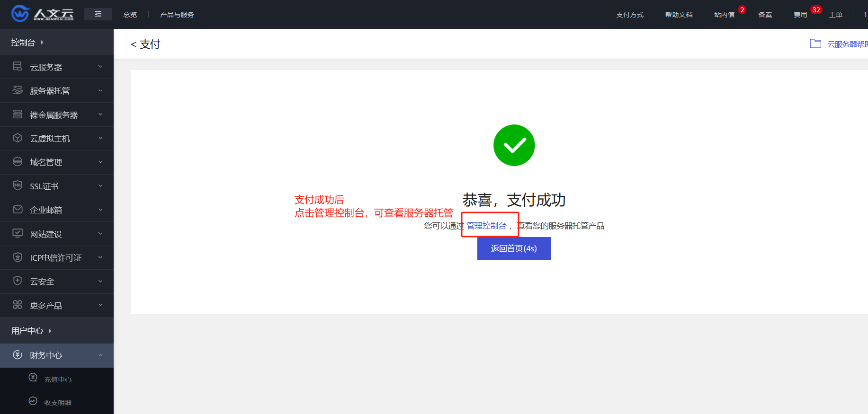Expand the 域名管理 menu chevron
The height and width of the screenshot is (414, 868).
point(100,162)
